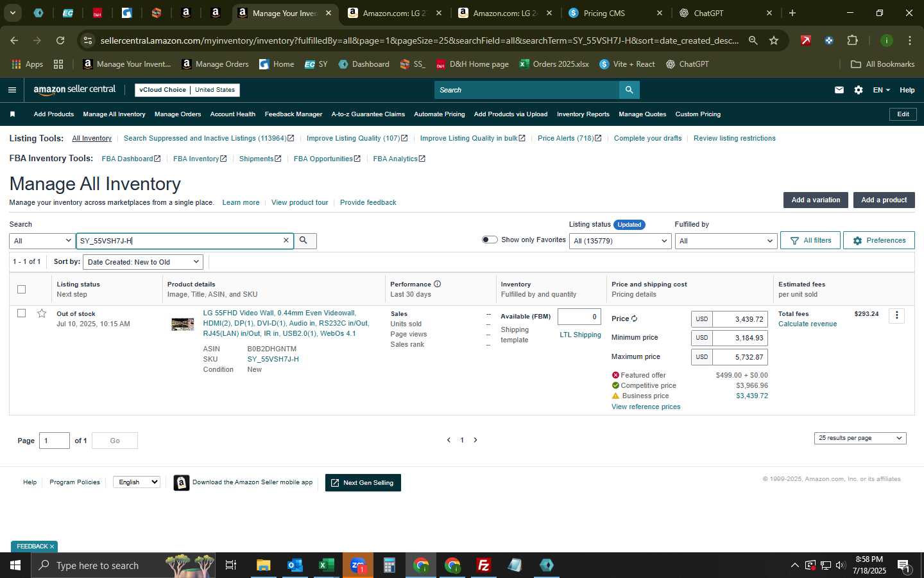Open the All filters button
This screenshot has width=924, height=578.
click(810, 240)
